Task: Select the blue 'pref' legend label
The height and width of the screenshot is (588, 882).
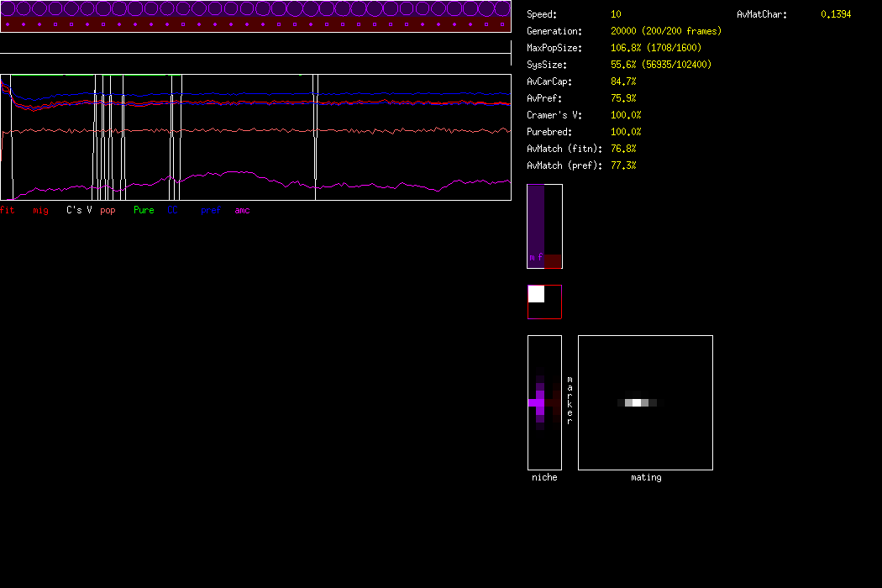Action: point(210,210)
